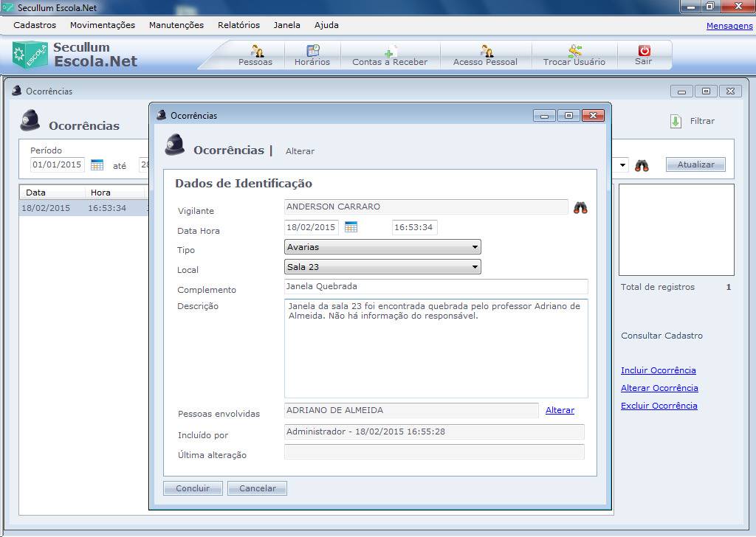Click the Secullum Escola.Net title bar icon
Screen dimensions: 756x537
(x=7, y=7)
